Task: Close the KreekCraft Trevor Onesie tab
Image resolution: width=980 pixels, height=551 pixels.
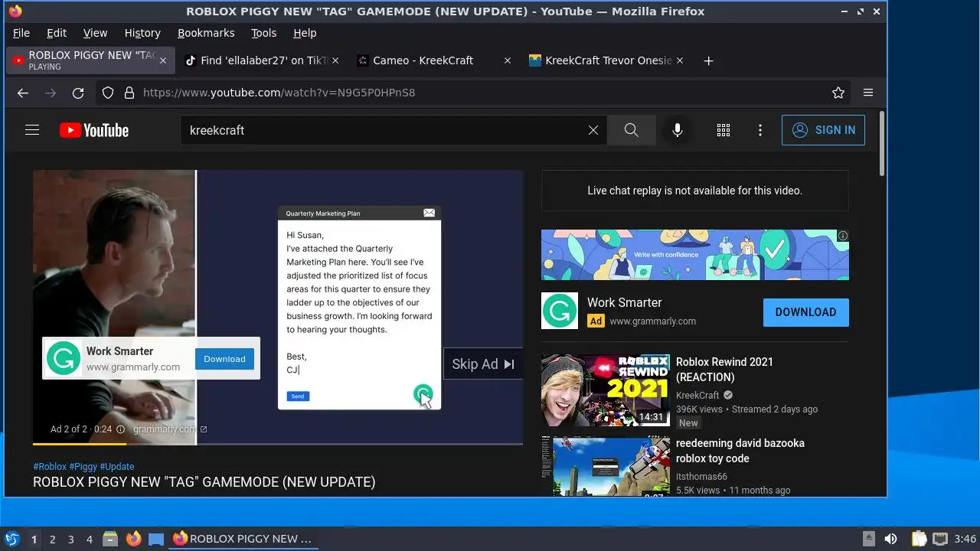Action: tap(679, 60)
